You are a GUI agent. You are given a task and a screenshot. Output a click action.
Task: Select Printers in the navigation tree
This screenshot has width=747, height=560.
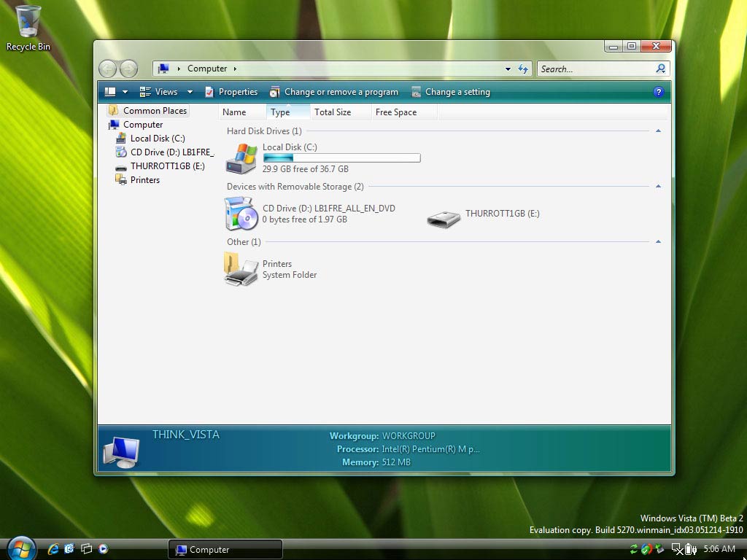(138, 180)
